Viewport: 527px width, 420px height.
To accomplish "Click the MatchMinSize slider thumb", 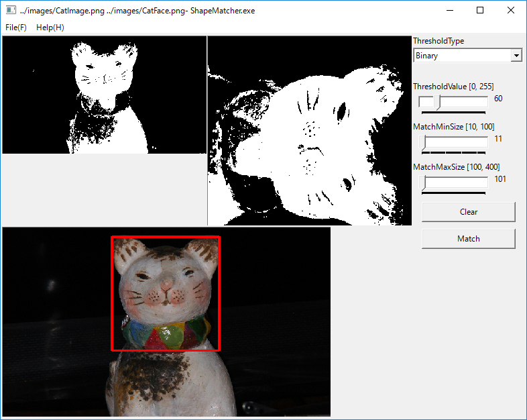I will coord(423,142).
